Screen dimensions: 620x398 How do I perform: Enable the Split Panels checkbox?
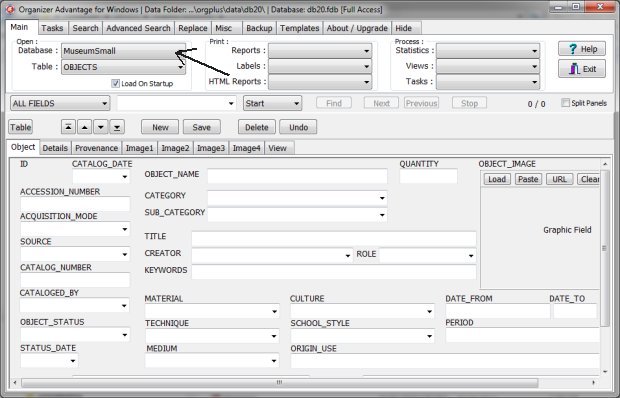565,103
